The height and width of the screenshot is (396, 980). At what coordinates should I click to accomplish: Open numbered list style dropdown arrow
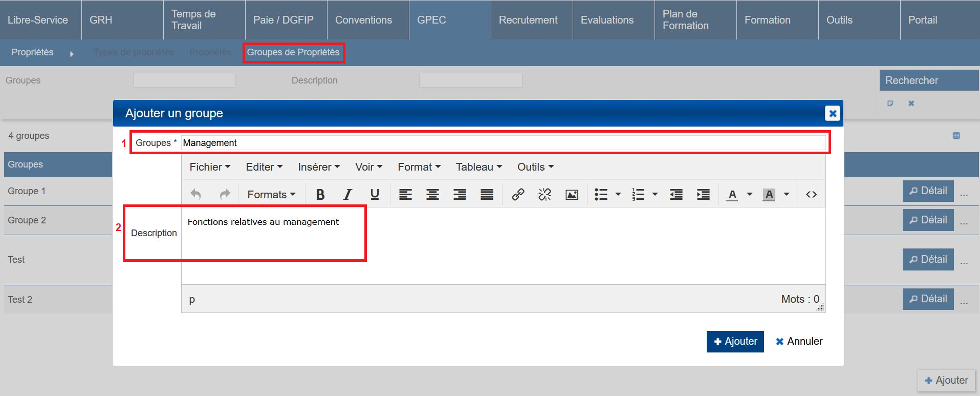(x=655, y=195)
